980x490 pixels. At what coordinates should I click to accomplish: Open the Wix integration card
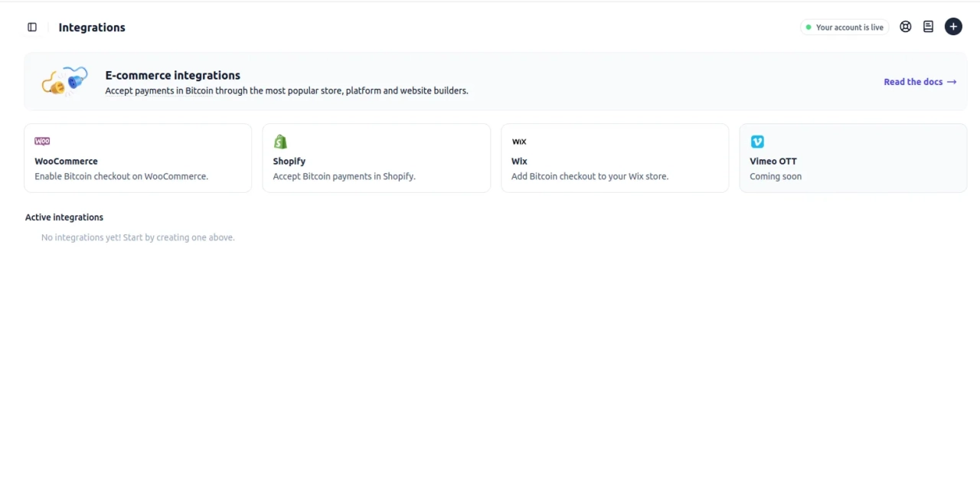tap(615, 158)
